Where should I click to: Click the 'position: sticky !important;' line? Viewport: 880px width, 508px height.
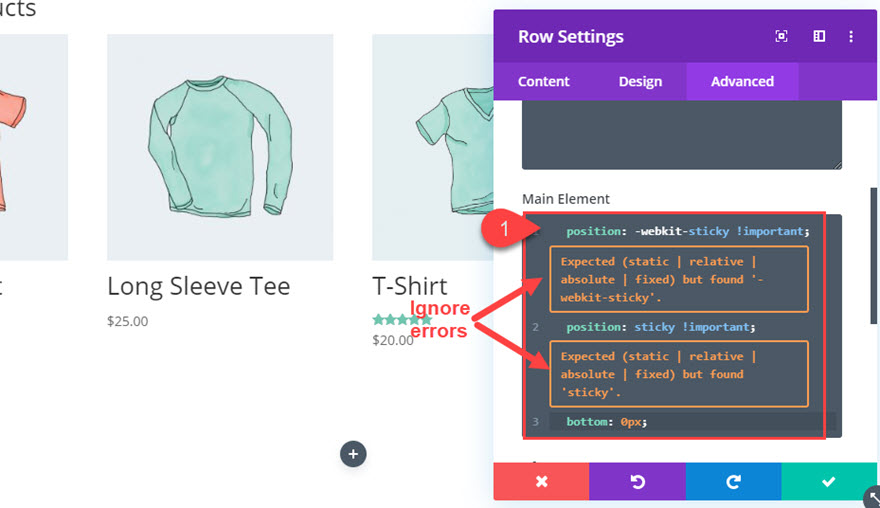point(661,327)
